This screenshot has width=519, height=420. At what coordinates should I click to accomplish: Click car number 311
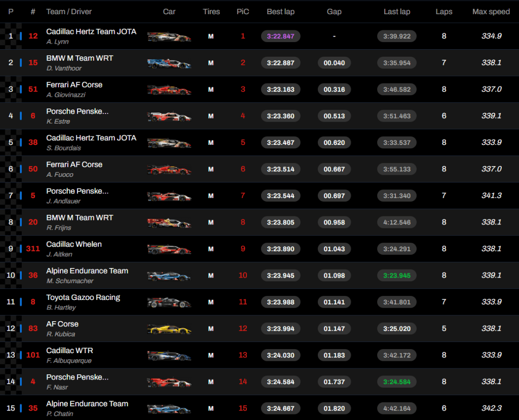pyautogui.click(x=33, y=249)
